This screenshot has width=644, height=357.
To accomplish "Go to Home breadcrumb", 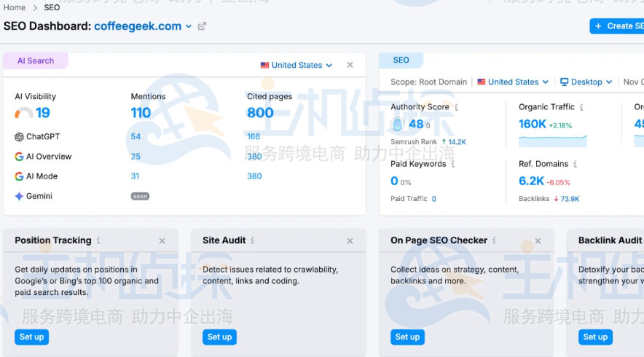I will [x=15, y=7].
